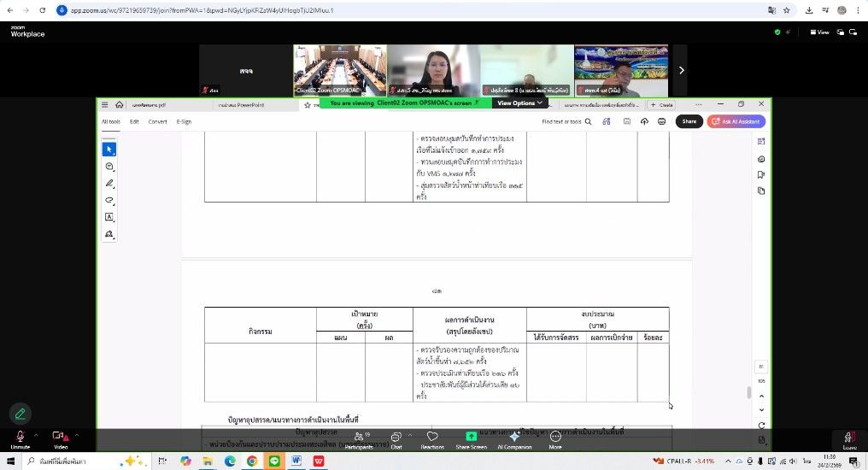
Task: Open the Zoom More options menu
Action: [x=555, y=439]
